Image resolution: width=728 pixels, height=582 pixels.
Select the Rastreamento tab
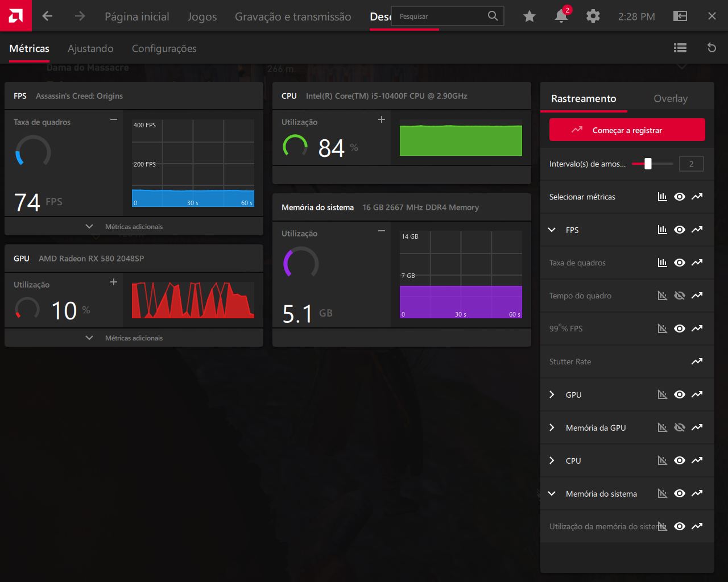coord(584,98)
